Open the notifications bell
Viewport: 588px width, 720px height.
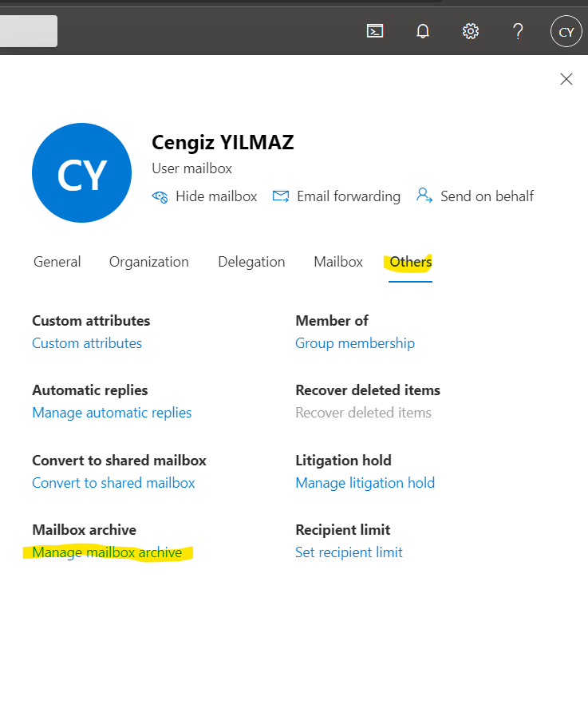[x=423, y=31]
